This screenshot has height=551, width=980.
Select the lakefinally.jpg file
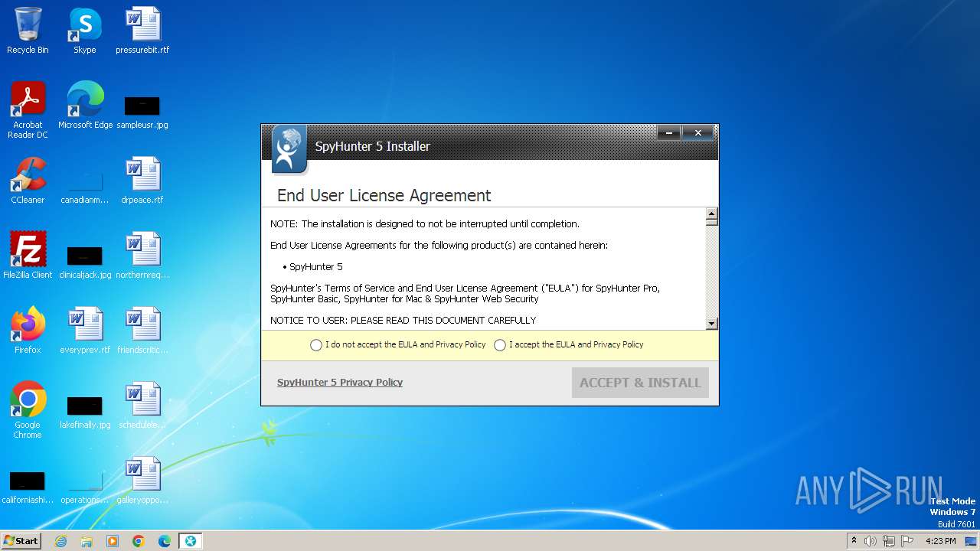pyautogui.click(x=85, y=412)
